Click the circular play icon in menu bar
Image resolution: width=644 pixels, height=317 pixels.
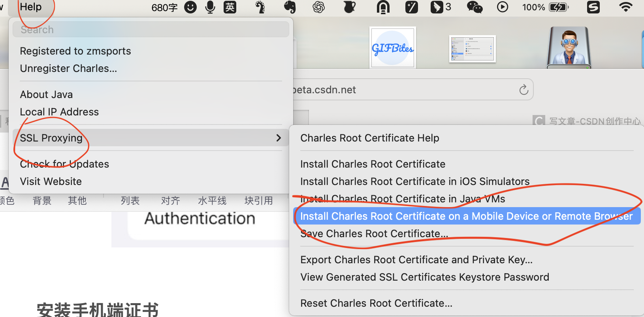tap(503, 7)
